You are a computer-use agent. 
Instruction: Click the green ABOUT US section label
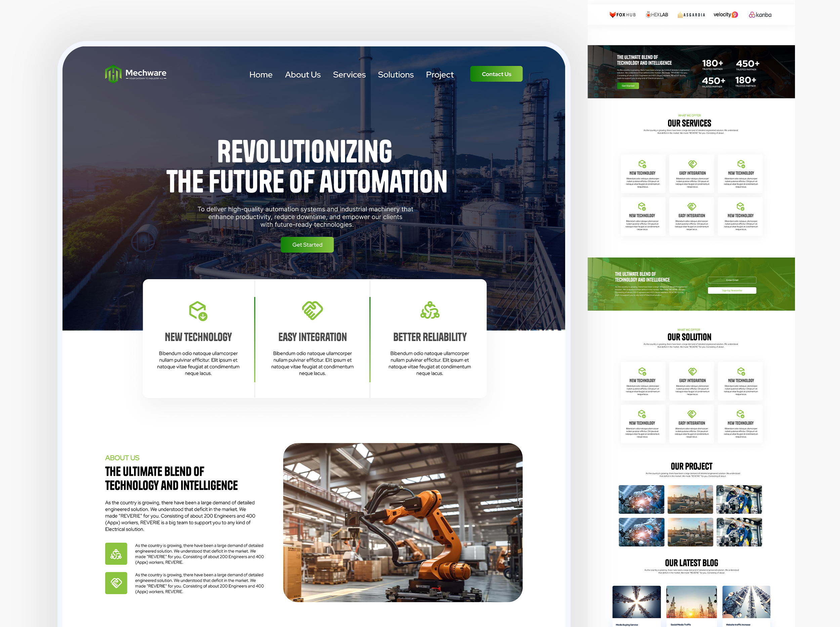click(x=122, y=458)
